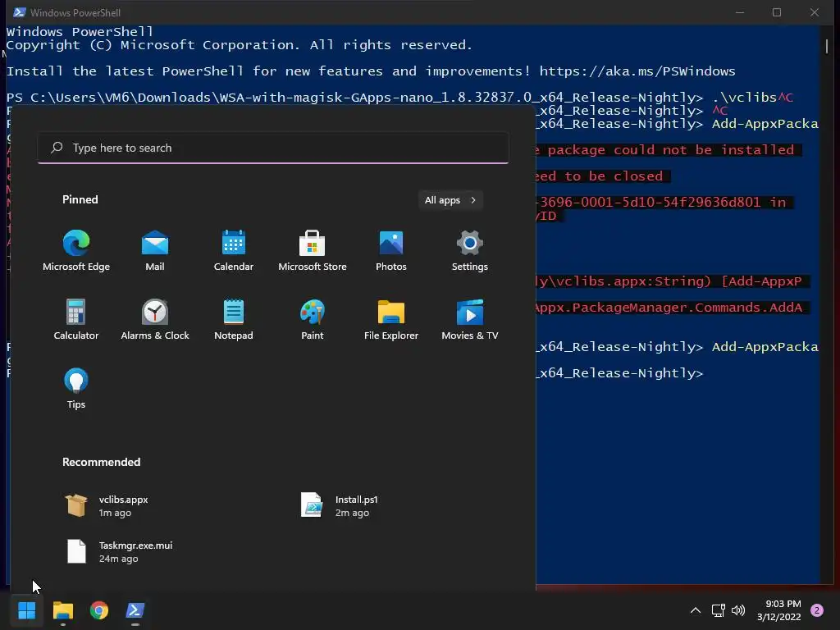
Task: Launch the Paint app
Action: 313,320
